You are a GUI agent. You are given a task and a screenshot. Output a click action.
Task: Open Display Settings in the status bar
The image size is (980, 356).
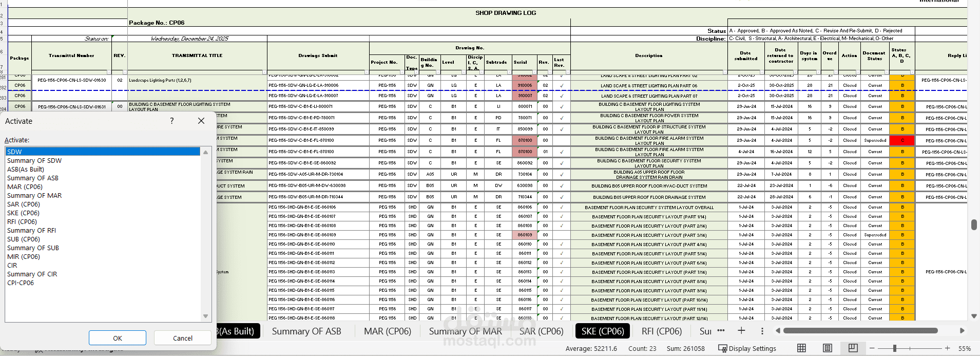click(x=747, y=348)
